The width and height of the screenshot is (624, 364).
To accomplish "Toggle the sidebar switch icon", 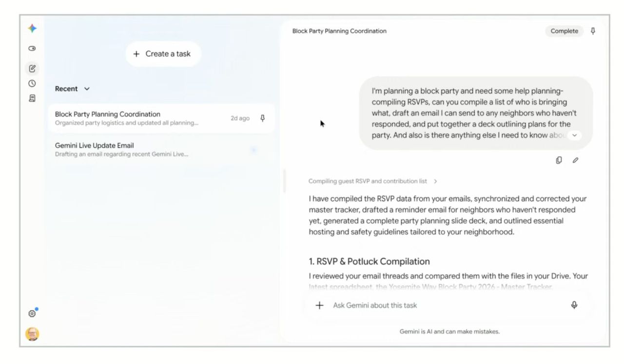I will click(32, 48).
